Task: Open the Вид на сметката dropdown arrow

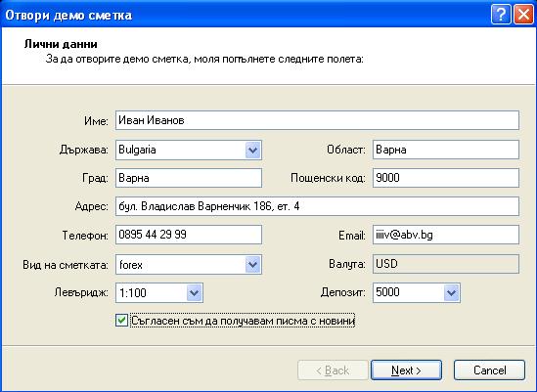Action: (252, 265)
